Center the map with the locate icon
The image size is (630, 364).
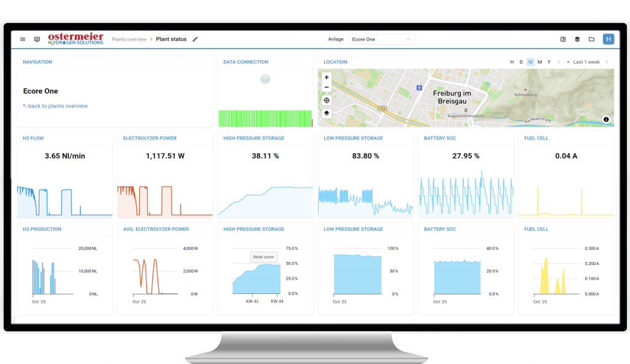click(x=326, y=100)
